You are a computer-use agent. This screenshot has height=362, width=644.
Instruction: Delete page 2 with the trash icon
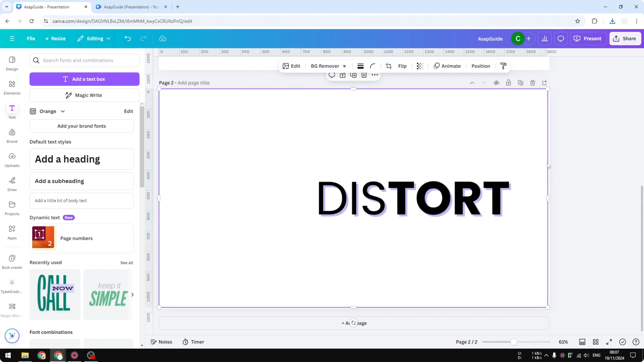533,83
